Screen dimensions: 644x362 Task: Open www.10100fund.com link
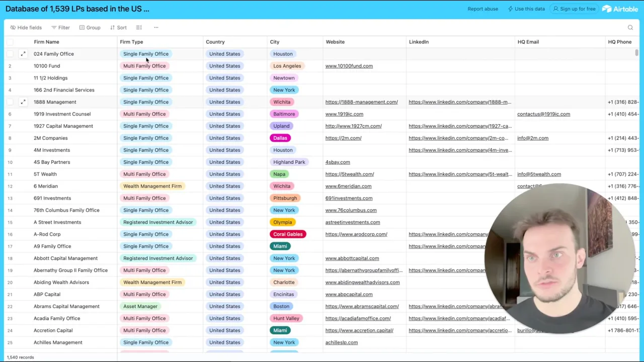coord(349,66)
